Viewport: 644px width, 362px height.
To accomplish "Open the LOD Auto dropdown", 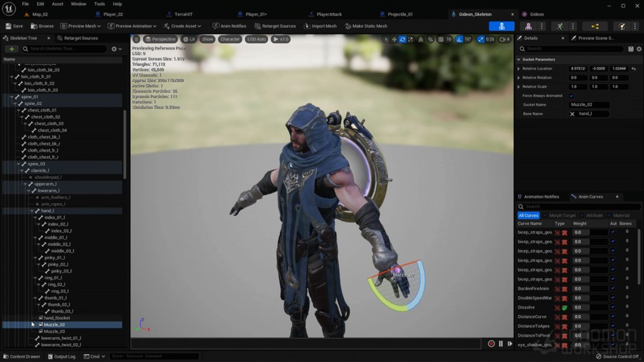I will click(256, 39).
